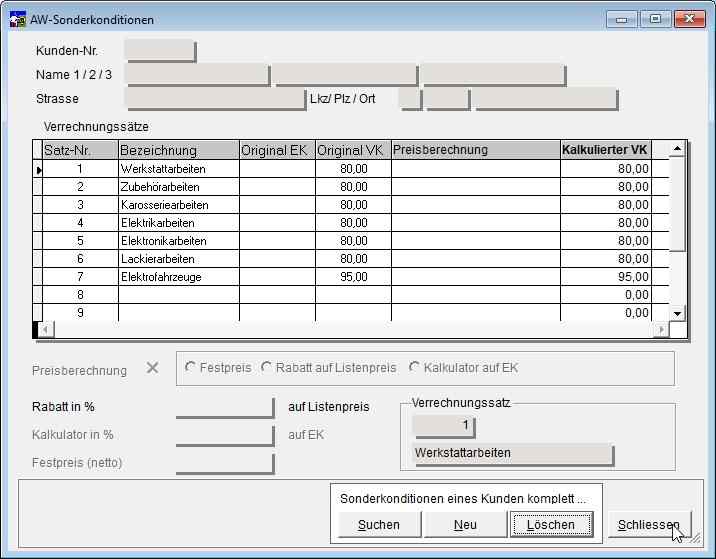
Task: Click the Preisberechnung column header
Action: (476, 150)
